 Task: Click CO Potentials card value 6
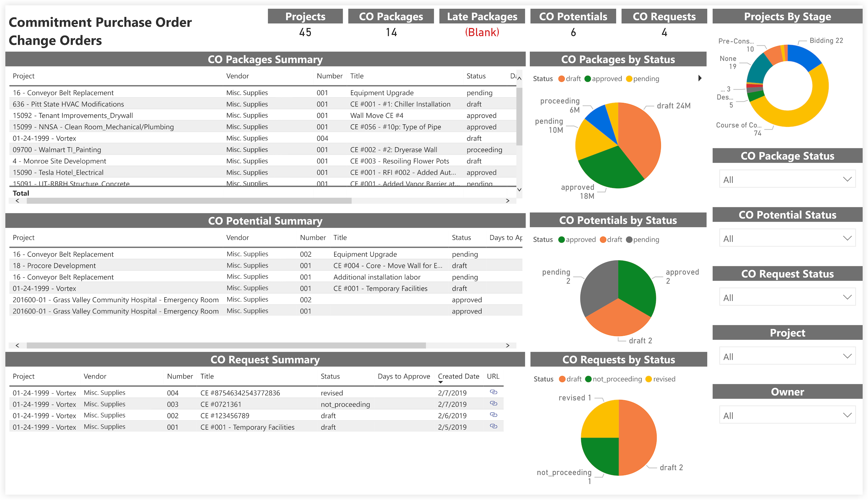573,33
